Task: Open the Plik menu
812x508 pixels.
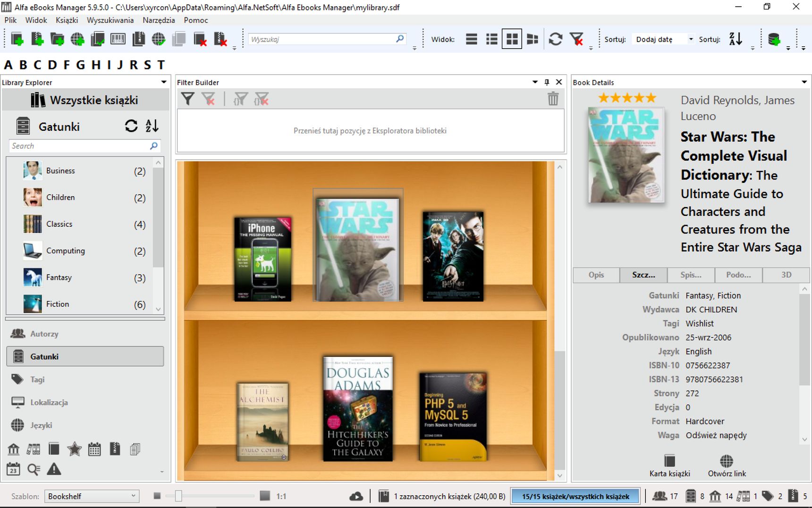Action: click(10, 20)
